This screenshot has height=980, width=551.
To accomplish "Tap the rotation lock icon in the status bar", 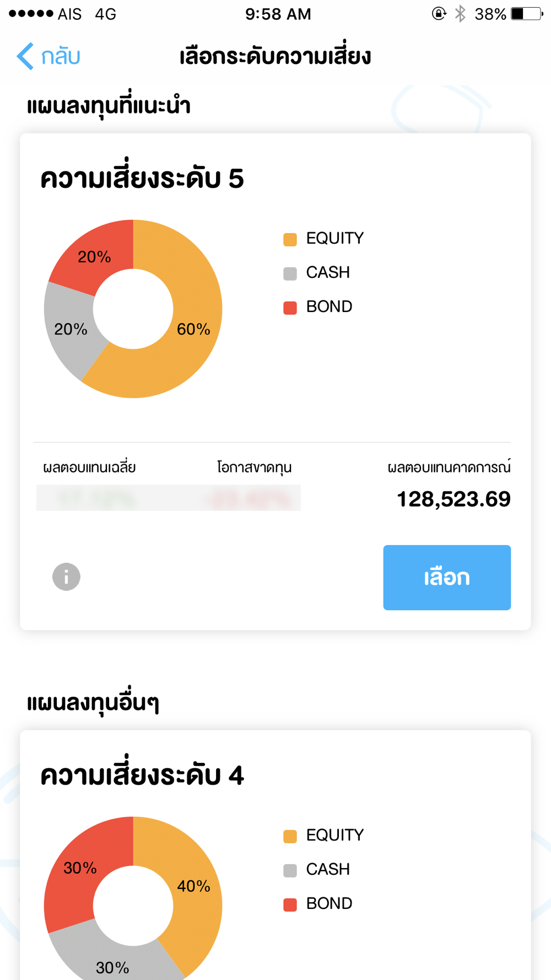I will click(x=439, y=14).
